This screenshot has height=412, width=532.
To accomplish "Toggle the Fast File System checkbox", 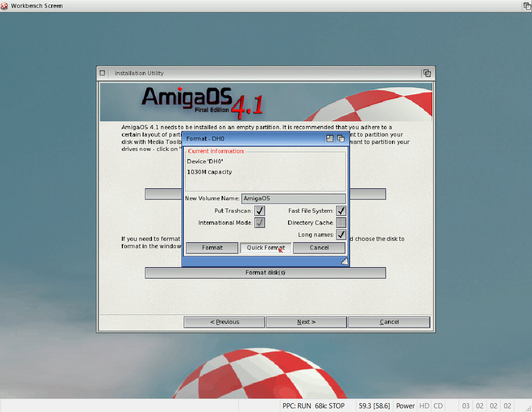I will (341, 211).
